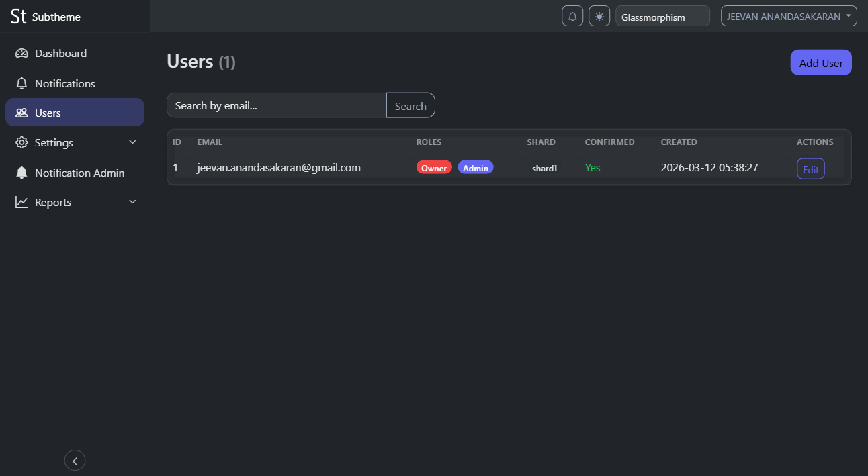Edit user jeevan.anandasakaran@gmail.com
Image resolution: width=868 pixels, height=476 pixels.
tap(811, 169)
